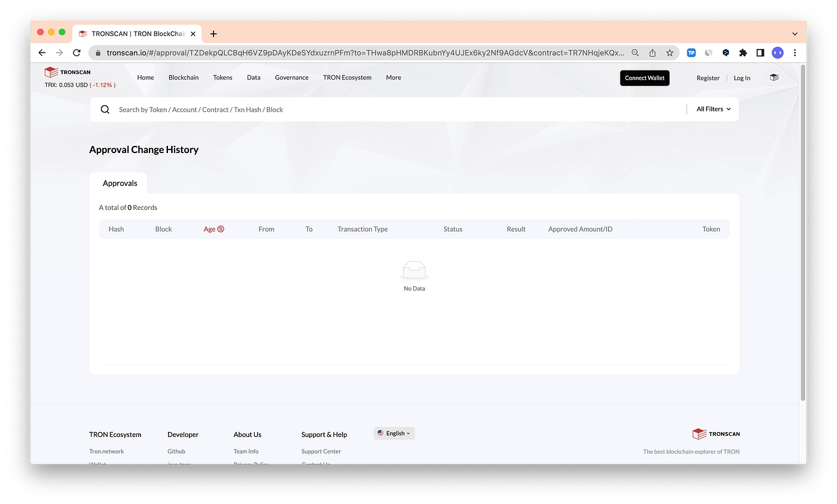Open the cube network icon at top right
The width and height of the screenshot is (837, 504).
[774, 78]
